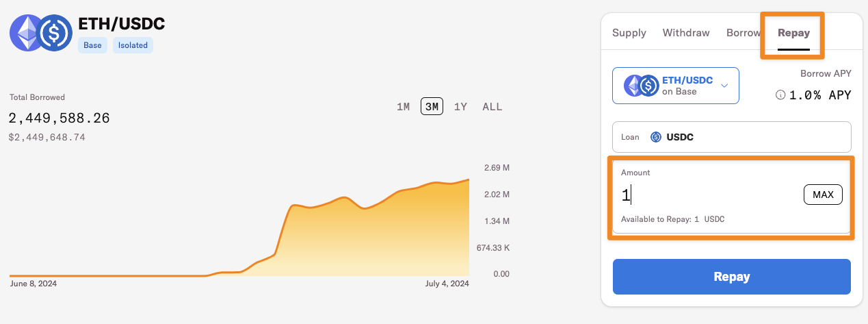
Task: Click the chevron arrow in market selector
Action: click(x=724, y=86)
